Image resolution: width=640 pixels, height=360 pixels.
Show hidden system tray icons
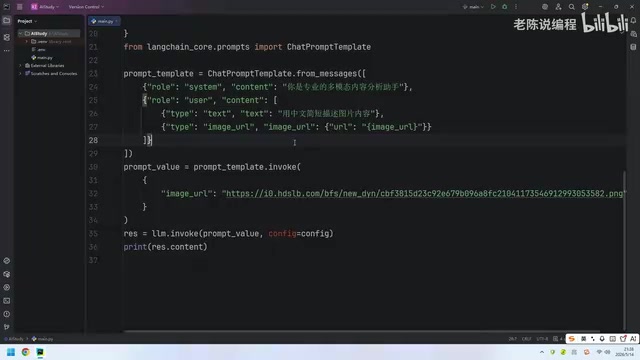point(542,352)
